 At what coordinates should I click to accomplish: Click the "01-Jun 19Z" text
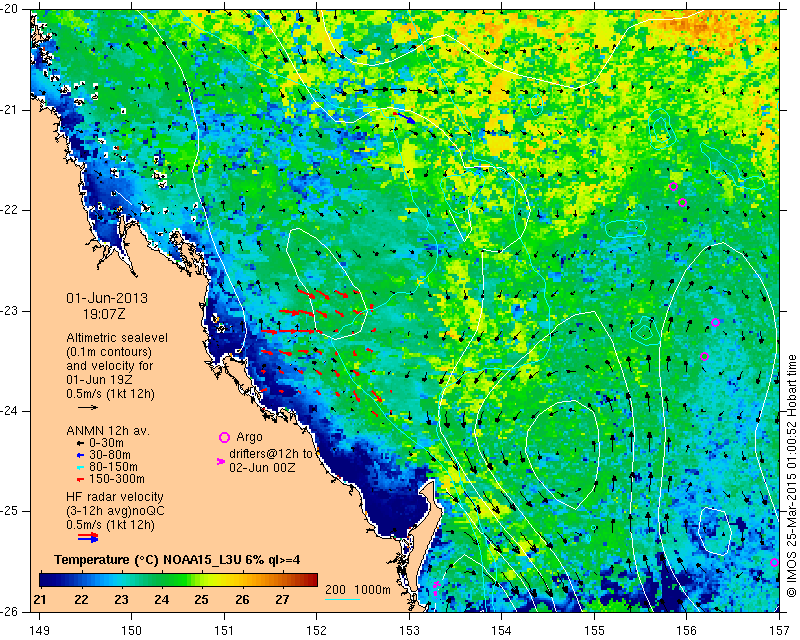97,380
